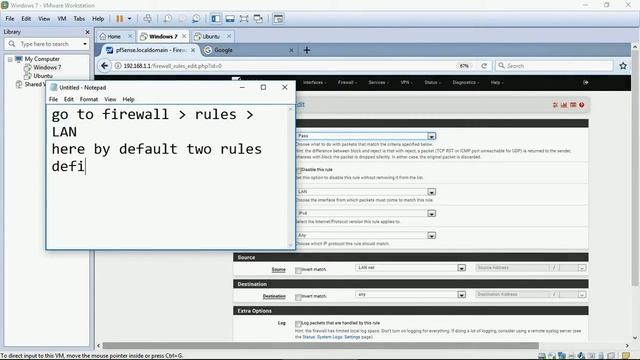This screenshot has width=640, height=360.
Task: Open the pfSense VPN menu
Action: click(x=406, y=82)
